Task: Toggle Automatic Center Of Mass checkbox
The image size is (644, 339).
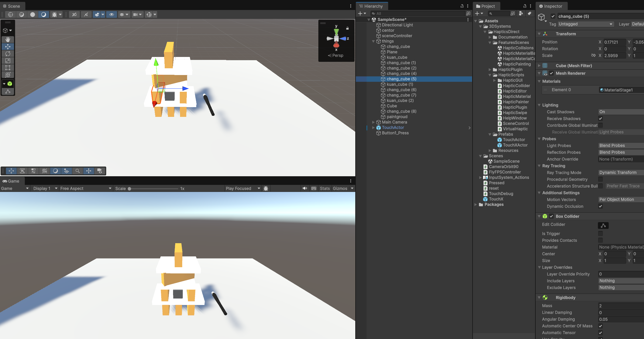Action: coord(600,326)
